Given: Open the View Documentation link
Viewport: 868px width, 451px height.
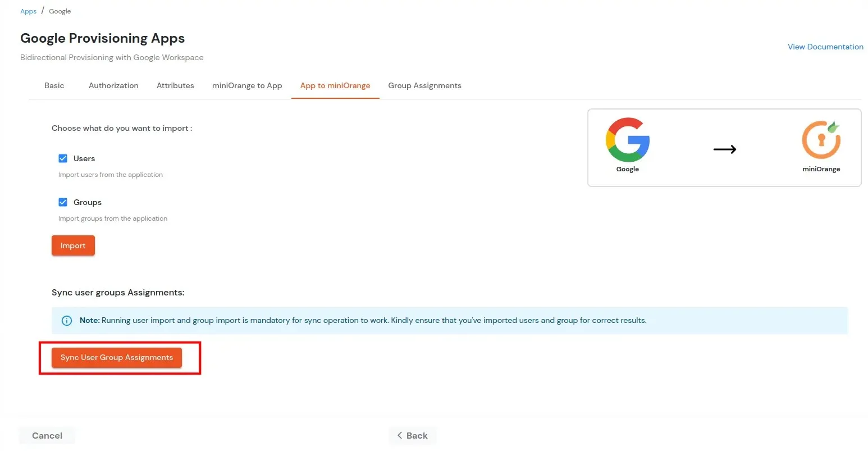Looking at the screenshot, I should [x=825, y=47].
